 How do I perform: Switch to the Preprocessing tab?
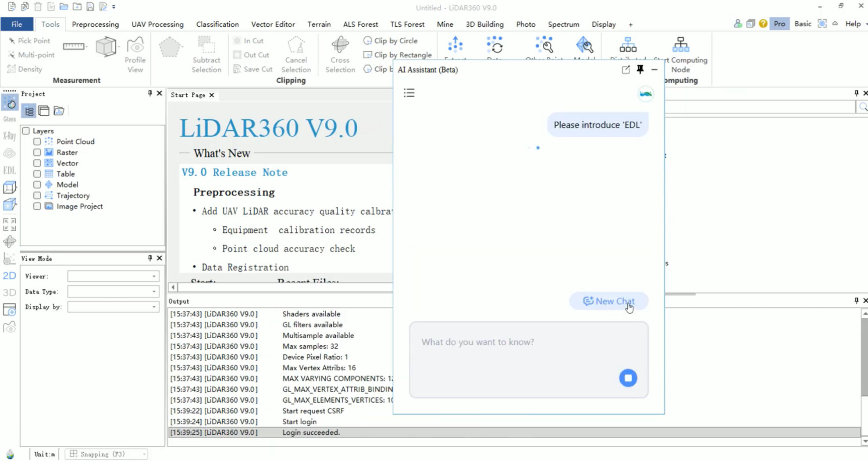coord(95,24)
